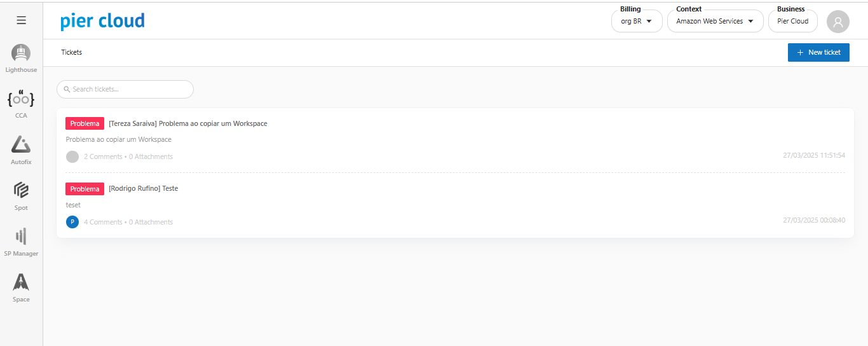868x346 pixels.
Task: Open the Business Pier Cloud selector
Action: 792,21
